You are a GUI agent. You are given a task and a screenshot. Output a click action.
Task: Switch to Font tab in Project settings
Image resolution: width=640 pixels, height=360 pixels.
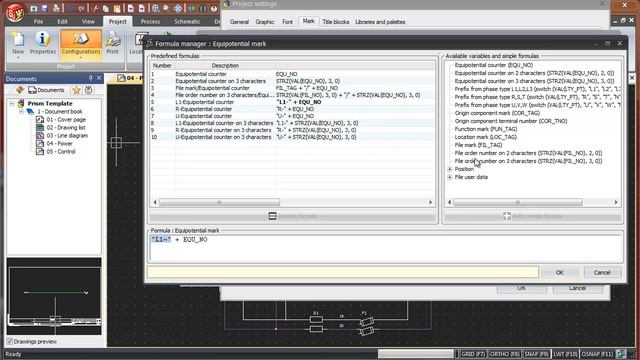[287, 22]
